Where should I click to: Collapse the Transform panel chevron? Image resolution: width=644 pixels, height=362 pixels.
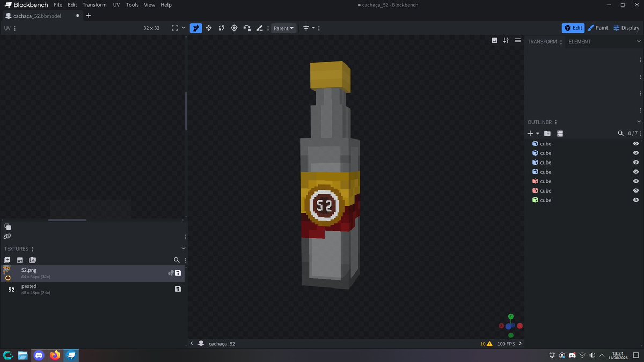[639, 41]
